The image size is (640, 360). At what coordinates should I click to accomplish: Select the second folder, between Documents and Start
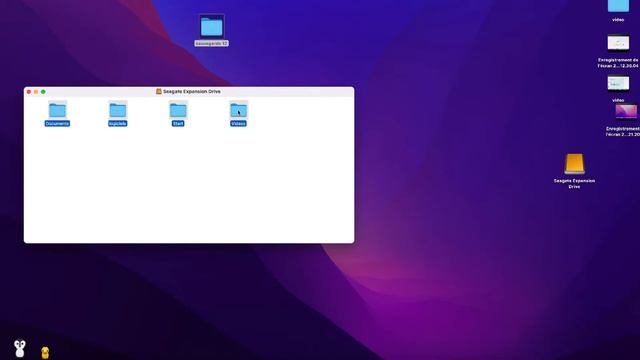pos(118,110)
